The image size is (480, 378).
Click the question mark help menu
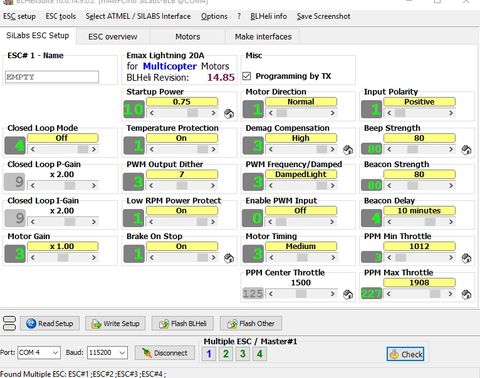coord(239,16)
